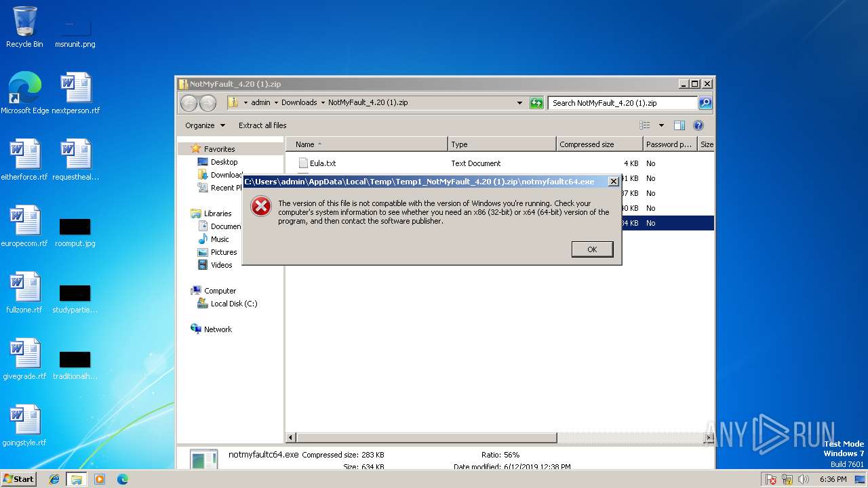Open Windows Media Player from taskbar
868x488 pixels.
pos(100,479)
